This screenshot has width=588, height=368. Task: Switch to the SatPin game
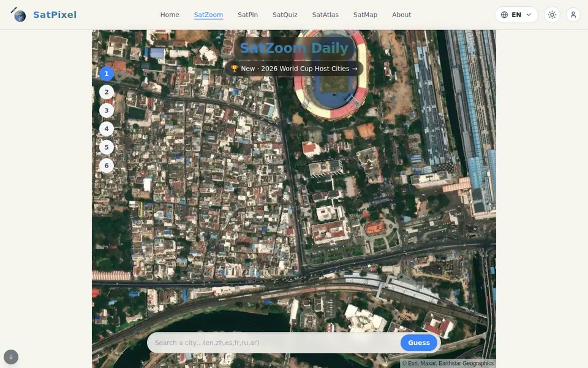248,15
